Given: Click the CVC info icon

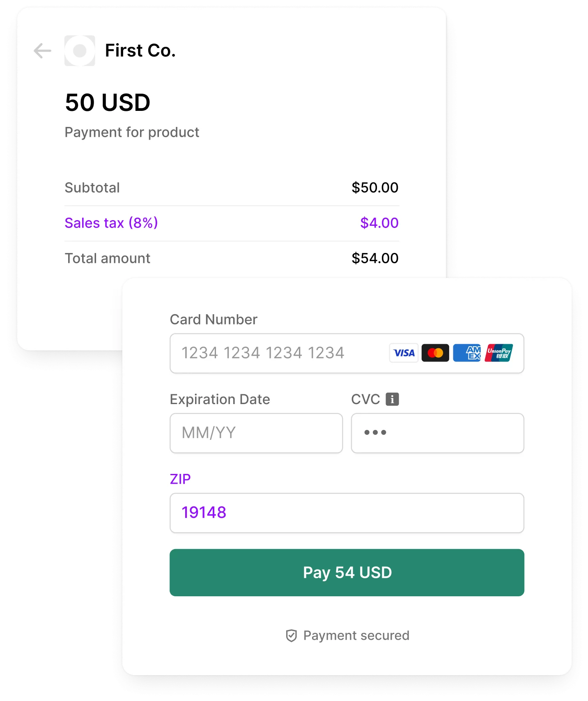Looking at the screenshot, I should pos(393,398).
